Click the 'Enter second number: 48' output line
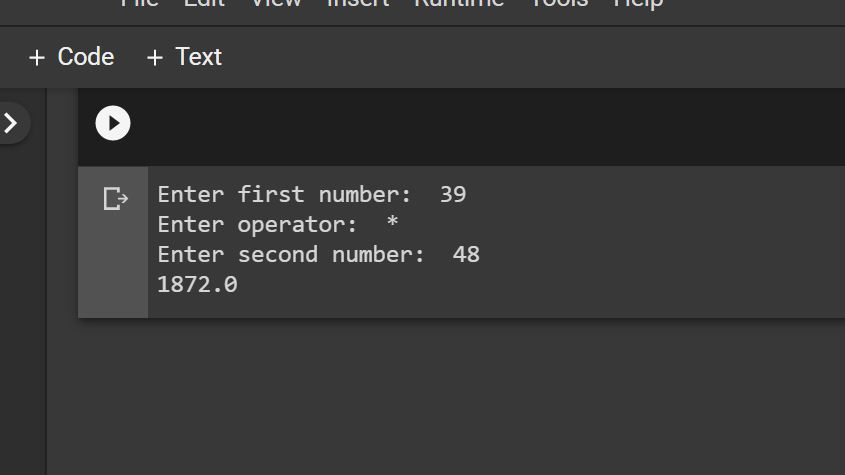Screen dimensions: 845x475 (x=318, y=254)
